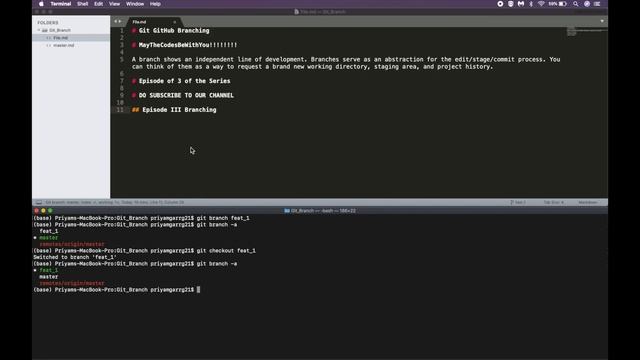This screenshot has height=360, width=640.
Task: Click the FOLDERS sidebar heading
Action: point(48,22)
